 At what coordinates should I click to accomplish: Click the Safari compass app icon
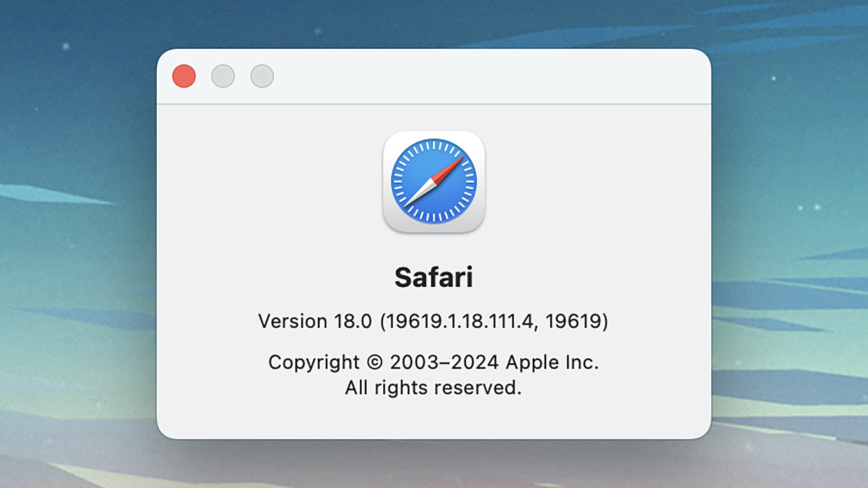tap(434, 181)
